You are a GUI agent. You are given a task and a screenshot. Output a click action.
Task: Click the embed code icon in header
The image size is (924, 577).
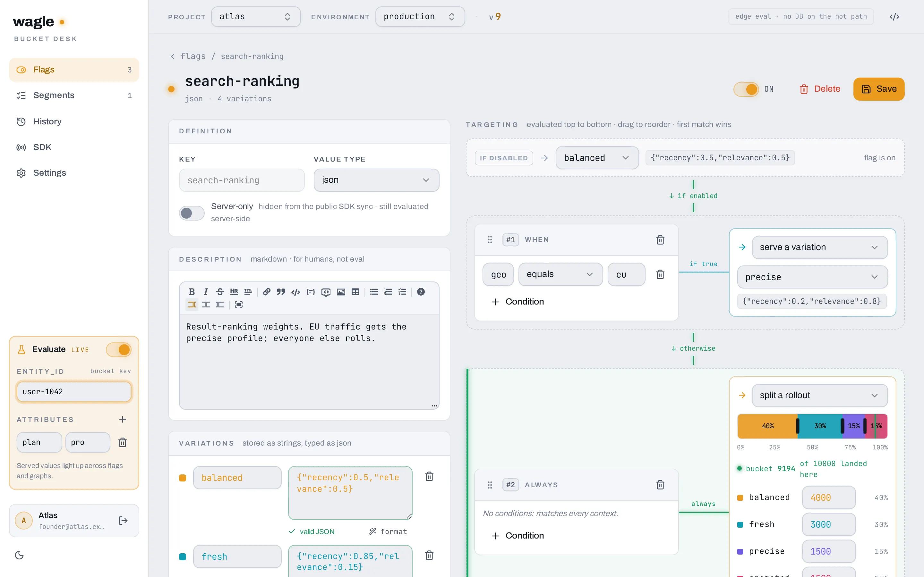894,17
